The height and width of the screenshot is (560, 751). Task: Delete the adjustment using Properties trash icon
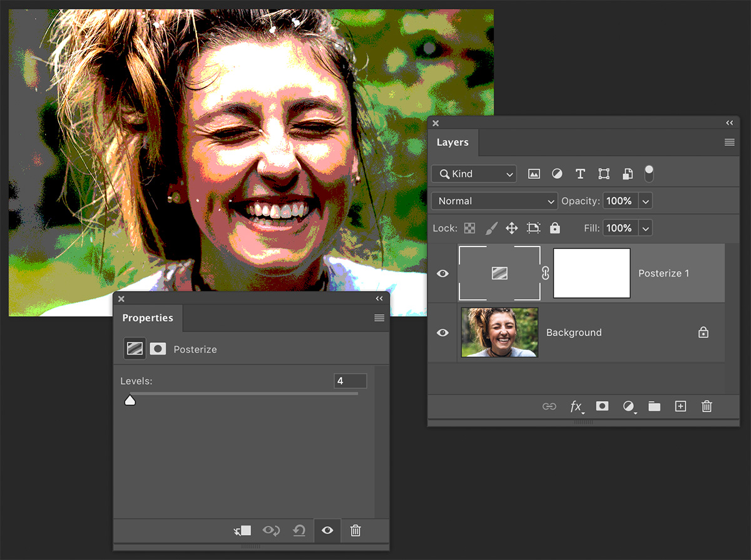point(355,531)
